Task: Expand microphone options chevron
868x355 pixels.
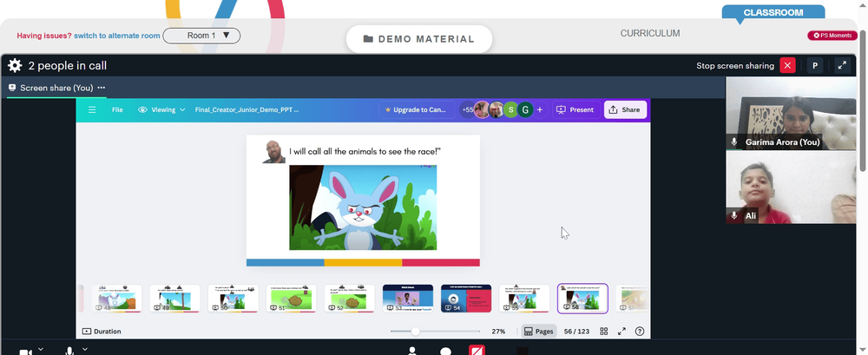Action: (x=85, y=349)
